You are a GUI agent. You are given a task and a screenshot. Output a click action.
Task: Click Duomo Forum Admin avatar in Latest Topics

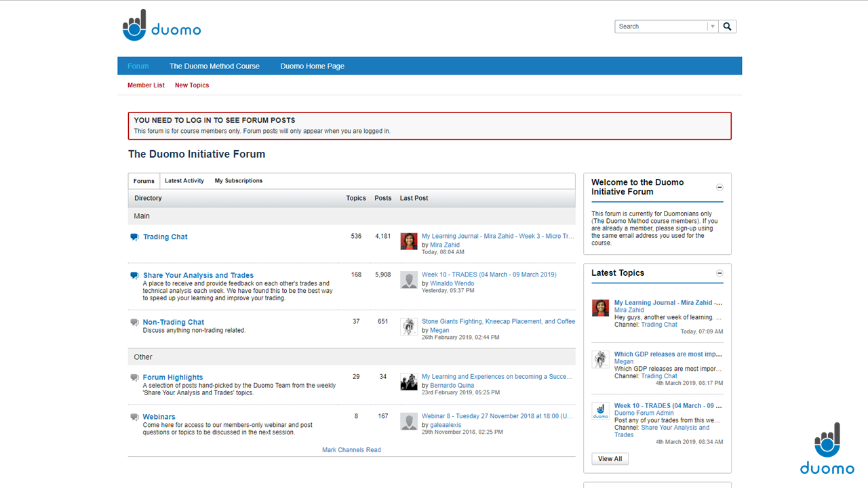click(x=600, y=411)
